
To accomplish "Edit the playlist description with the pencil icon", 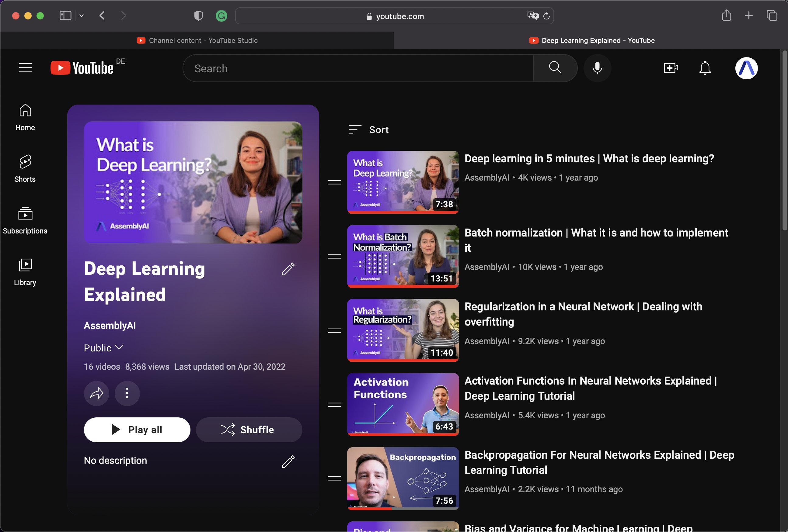I will (288, 461).
